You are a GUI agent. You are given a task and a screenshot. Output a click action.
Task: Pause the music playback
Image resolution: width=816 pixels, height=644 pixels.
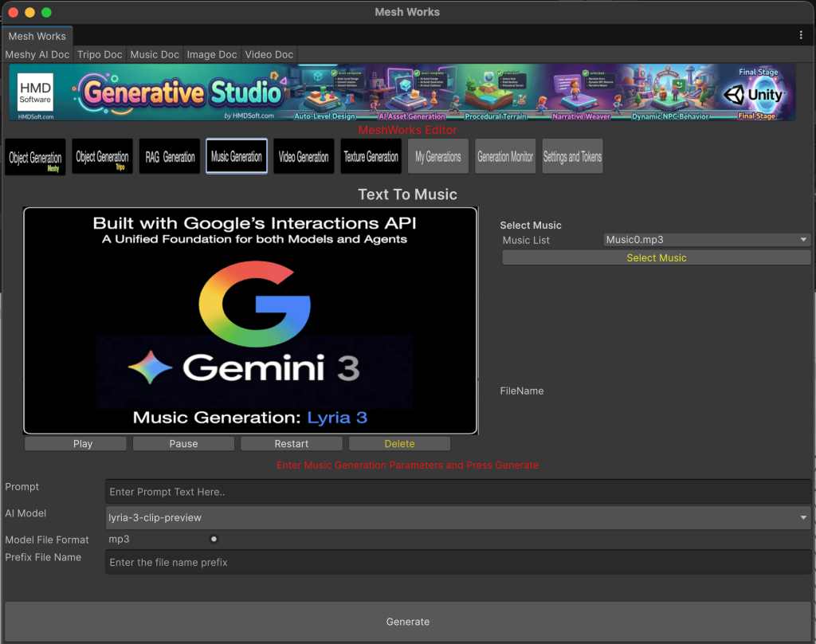(x=184, y=444)
